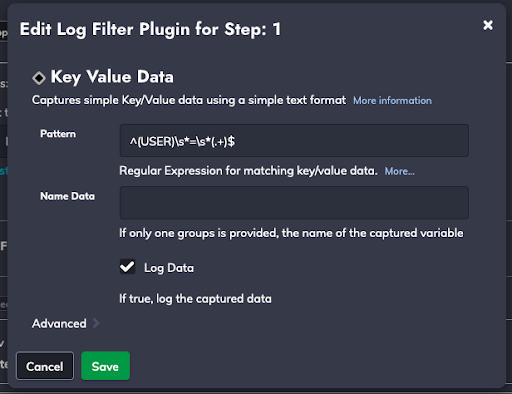The height and width of the screenshot is (394, 512).
Task: Click the dialog title 'Edit Log Filter Plugin for Step: 1'
Action: [x=150, y=29]
